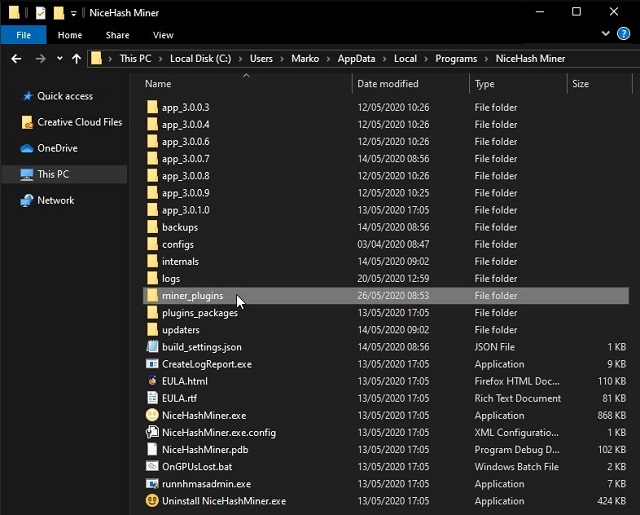Select the miner_plugins folder icon
This screenshot has height=515, width=640.
click(152, 296)
